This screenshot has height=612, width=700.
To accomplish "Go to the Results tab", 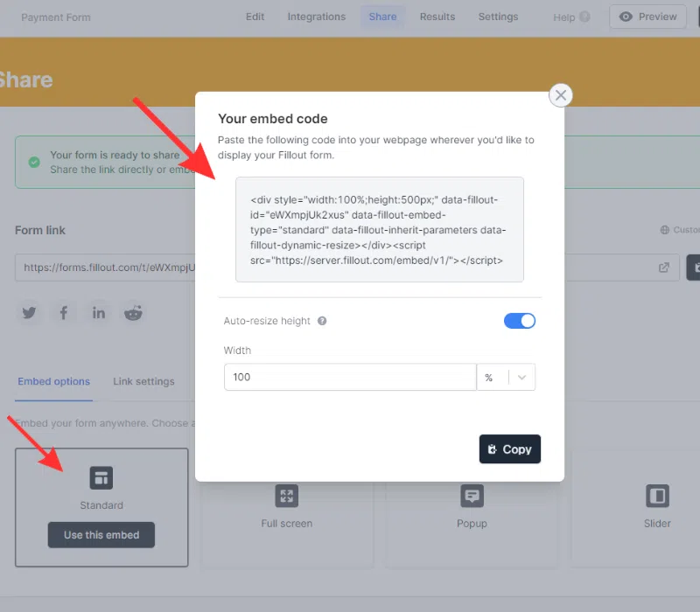I will pos(437,17).
